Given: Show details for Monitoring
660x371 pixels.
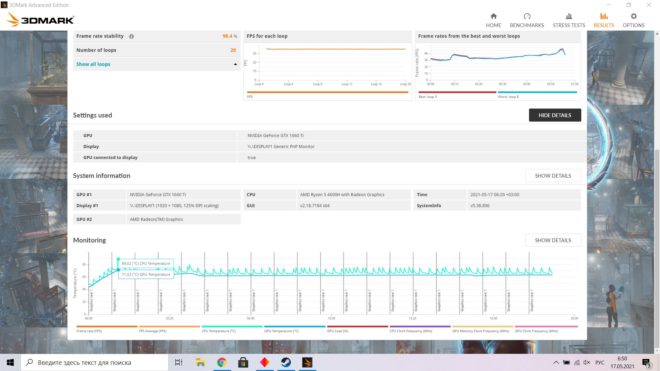Looking at the screenshot, I should (553, 240).
